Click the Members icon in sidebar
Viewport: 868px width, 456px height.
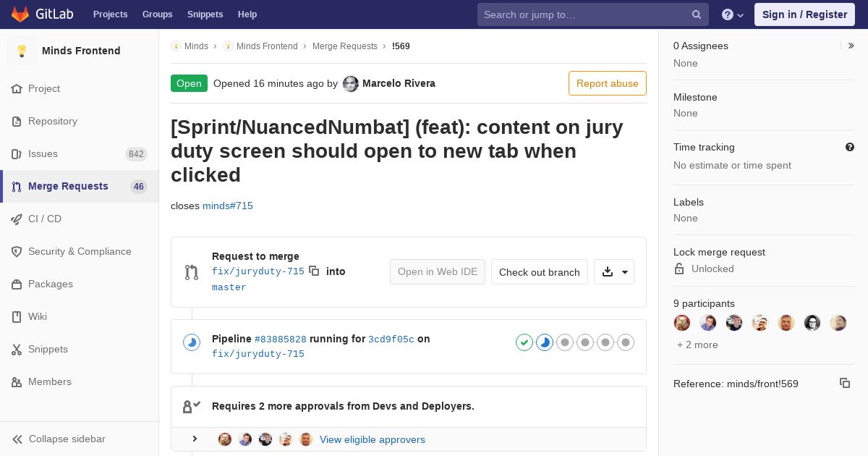[17, 381]
